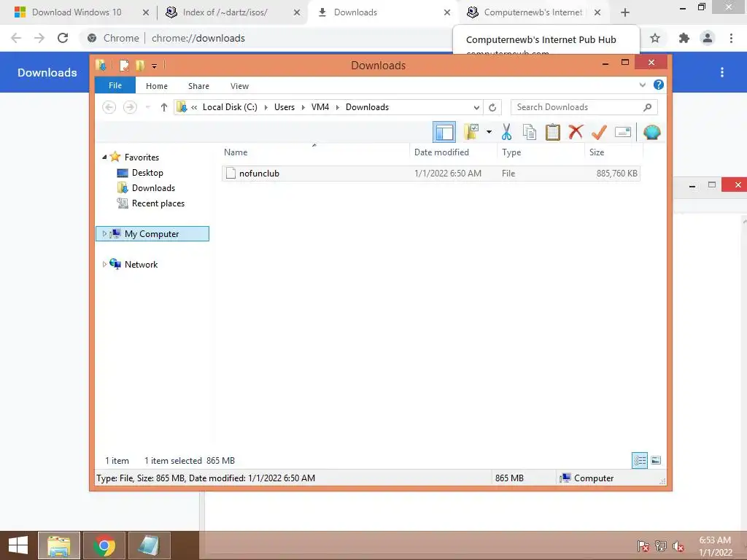The image size is (747, 560).
Task: Open Downloads page three-dot more actions menu
Action: coord(722,72)
